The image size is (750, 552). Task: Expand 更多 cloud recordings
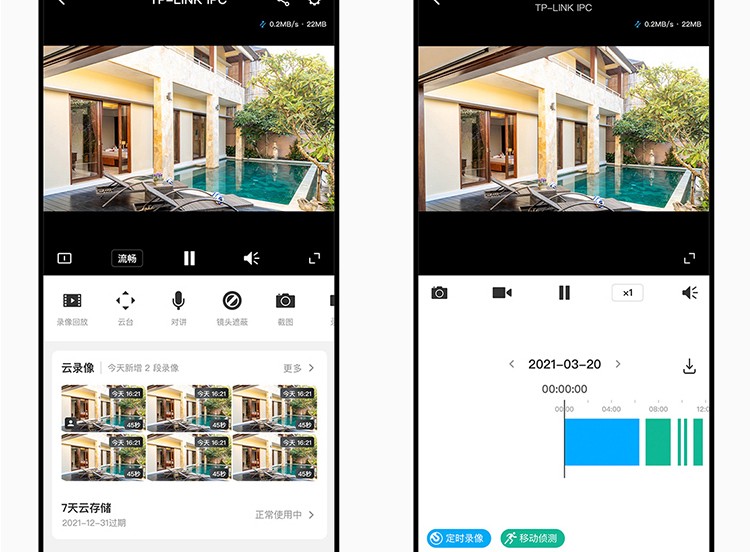pyautogui.click(x=298, y=368)
